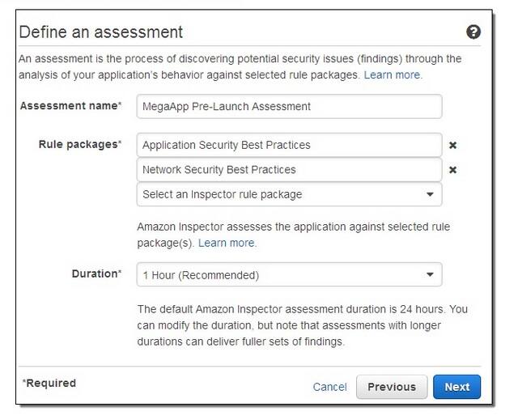
Task: Click the "Define an assessment" heading
Action: [100, 32]
